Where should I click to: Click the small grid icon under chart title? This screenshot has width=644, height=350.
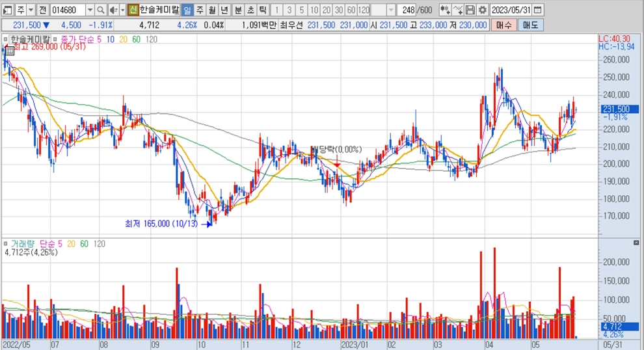[x=10, y=51]
